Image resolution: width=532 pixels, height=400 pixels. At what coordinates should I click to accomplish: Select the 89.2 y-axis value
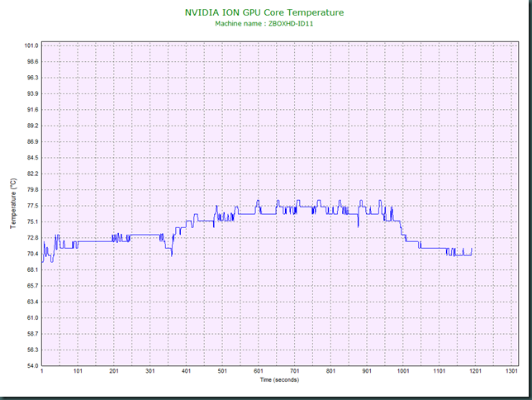(32, 126)
